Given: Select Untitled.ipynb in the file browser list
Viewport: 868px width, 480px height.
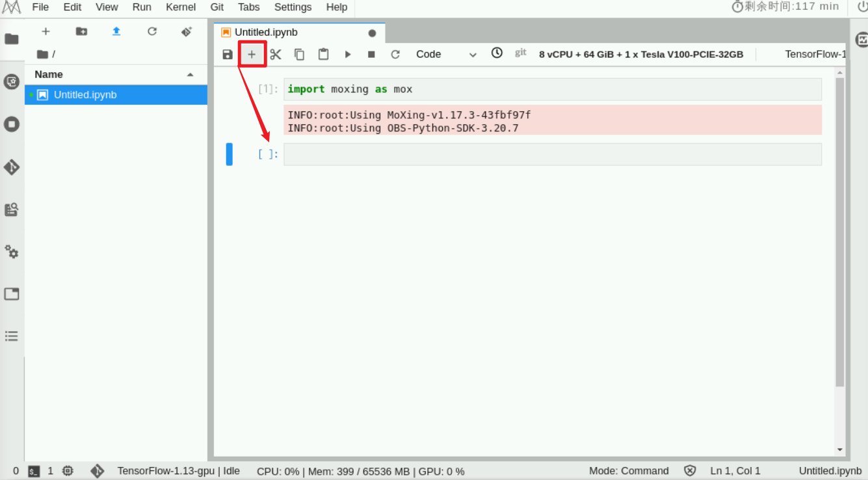Looking at the screenshot, I should [x=116, y=95].
